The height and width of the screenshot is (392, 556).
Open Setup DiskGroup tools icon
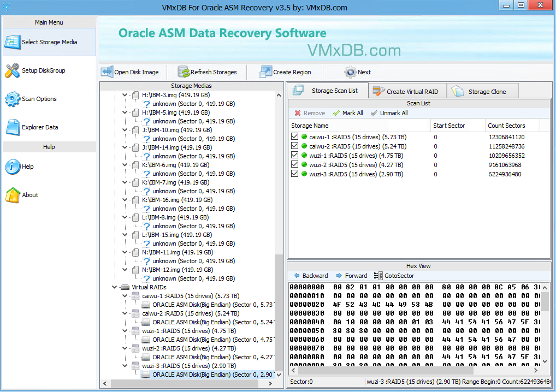click(13, 70)
